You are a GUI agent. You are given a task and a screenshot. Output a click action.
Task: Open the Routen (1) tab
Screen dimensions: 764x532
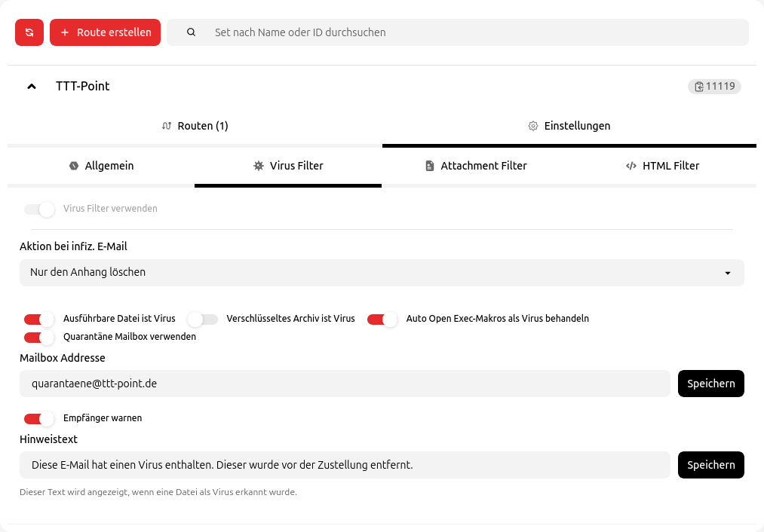(x=195, y=126)
